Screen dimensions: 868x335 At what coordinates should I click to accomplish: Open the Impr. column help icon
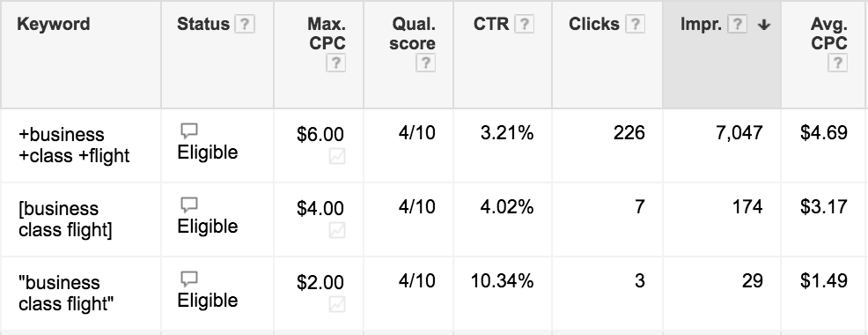[x=737, y=25]
